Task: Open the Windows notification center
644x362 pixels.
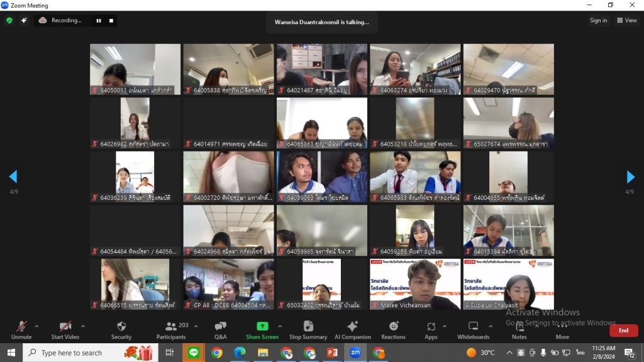Action: tap(630, 353)
